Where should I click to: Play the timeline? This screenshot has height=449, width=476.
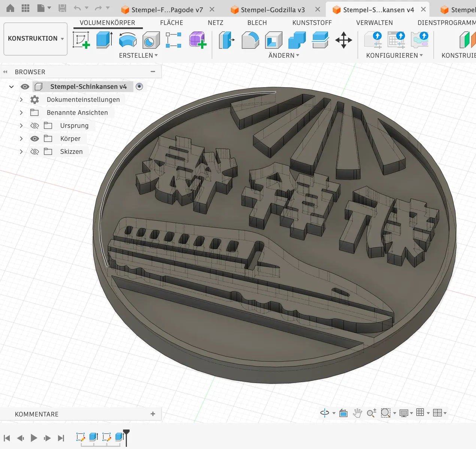point(34,438)
